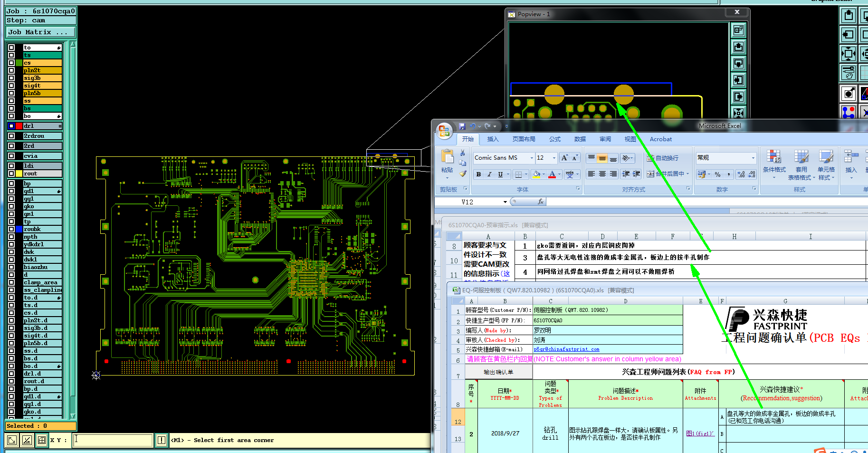This screenshot has width=868, height=453.
Task: Click the connected nodes tool icon
Action: (x=849, y=113)
